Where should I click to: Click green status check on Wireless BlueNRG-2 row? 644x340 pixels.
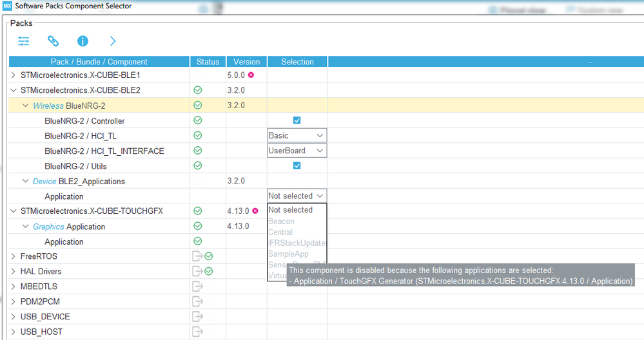[x=197, y=105]
